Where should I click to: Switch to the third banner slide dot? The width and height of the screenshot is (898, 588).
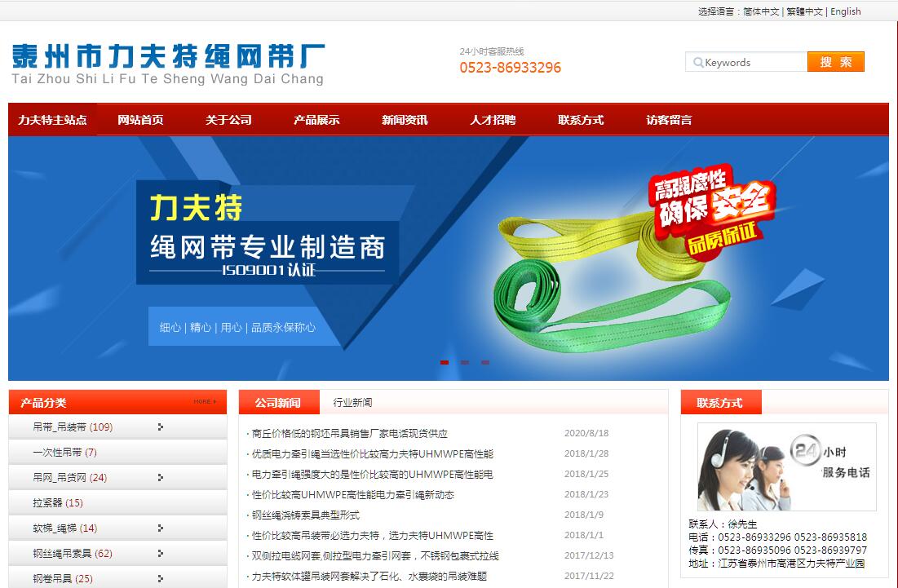coord(485,362)
